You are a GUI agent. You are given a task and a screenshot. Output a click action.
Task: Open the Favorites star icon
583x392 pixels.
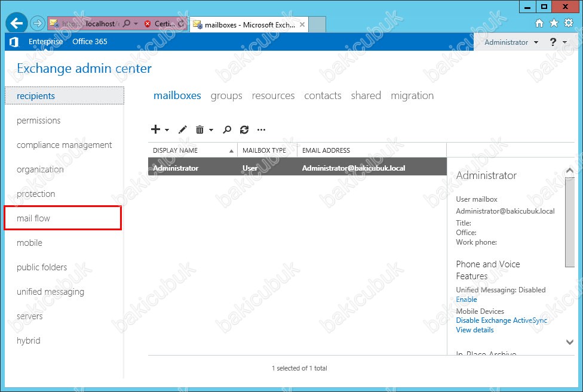[x=554, y=23]
